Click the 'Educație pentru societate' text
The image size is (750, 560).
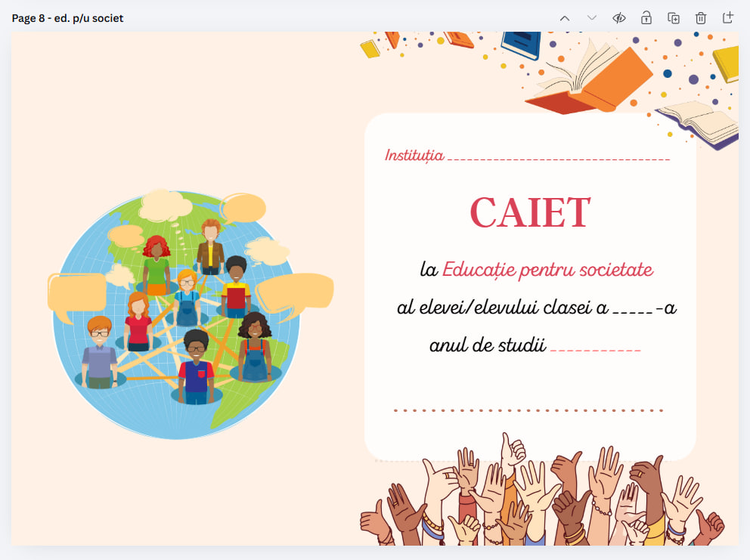point(547,270)
